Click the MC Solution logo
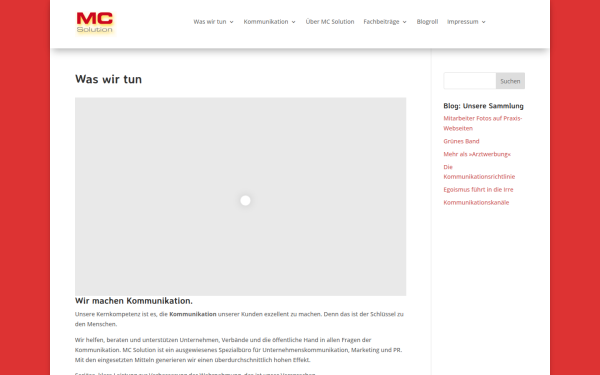The width and height of the screenshot is (600, 375). pos(95,23)
